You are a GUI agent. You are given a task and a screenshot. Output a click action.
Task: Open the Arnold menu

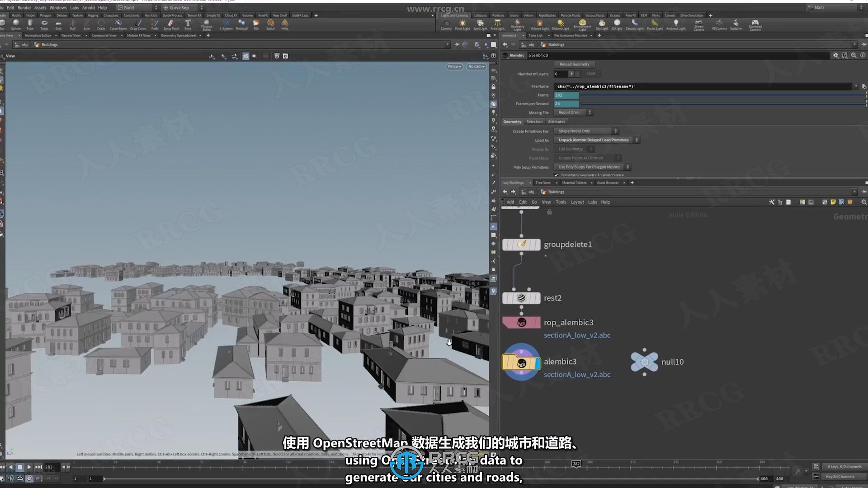pyautogui.click(x=88, y=8)
